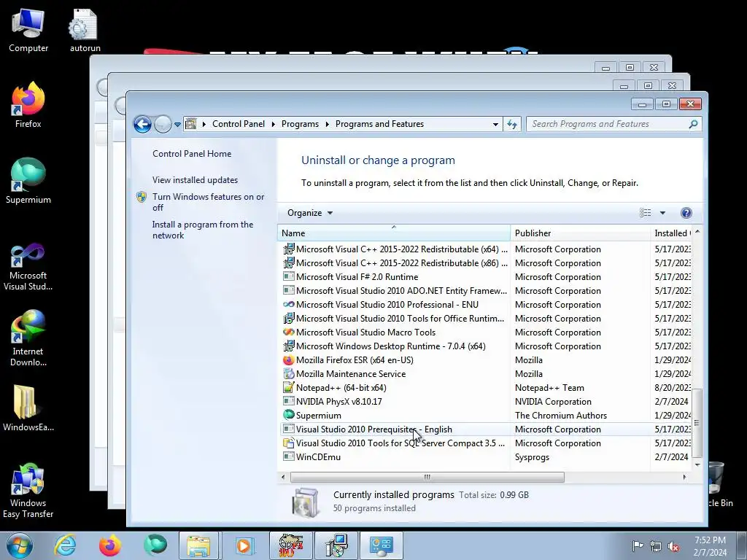Launch Supermium from the desktop shortcut

pyautogui.click(x=28, y=182)
